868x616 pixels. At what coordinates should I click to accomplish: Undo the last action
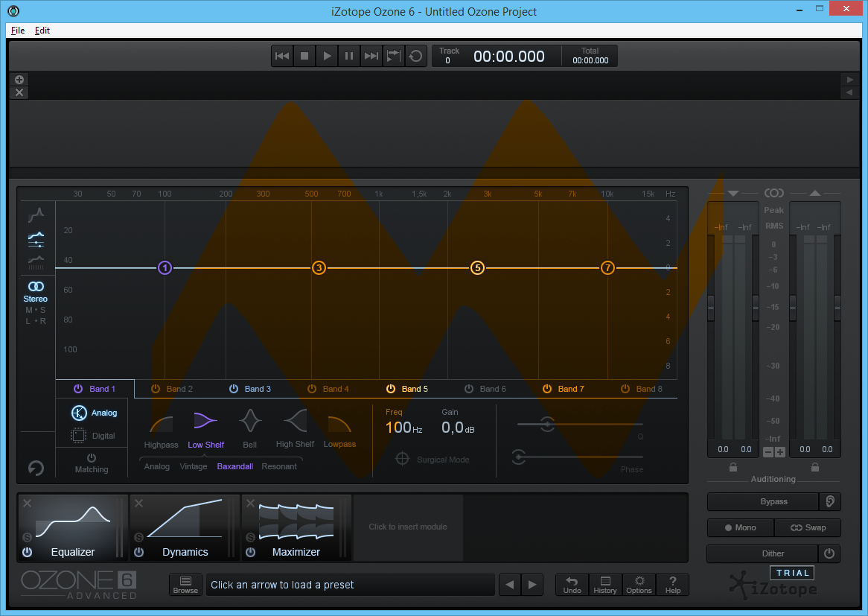click(x=572, y=585)
